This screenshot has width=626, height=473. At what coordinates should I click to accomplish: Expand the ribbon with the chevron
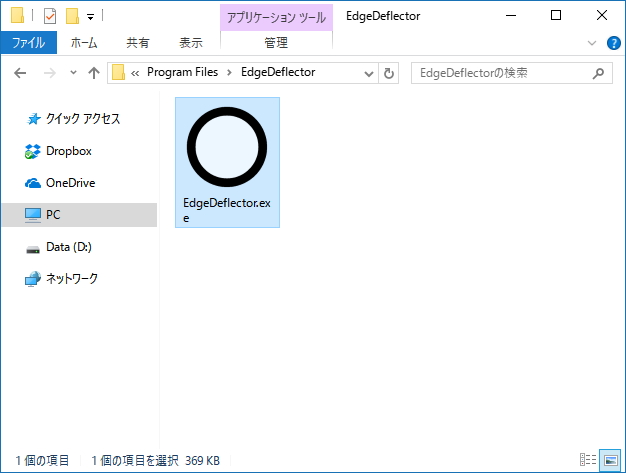(x=592, y=43)
